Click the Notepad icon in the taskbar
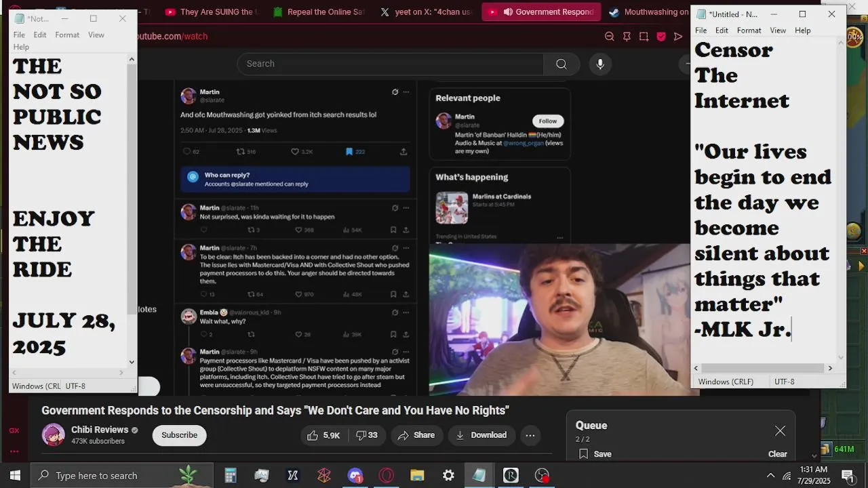 tap(479, 475)
